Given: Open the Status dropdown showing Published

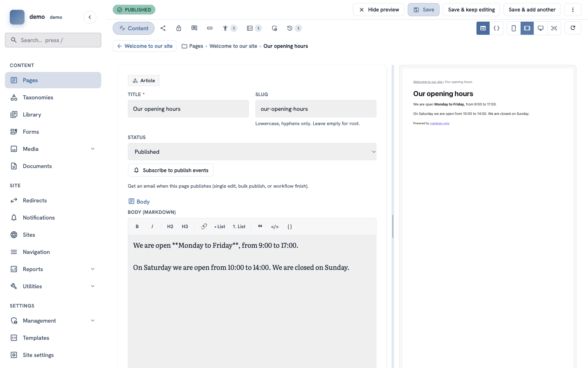Looking at the screenshot, I should point(252,152).
